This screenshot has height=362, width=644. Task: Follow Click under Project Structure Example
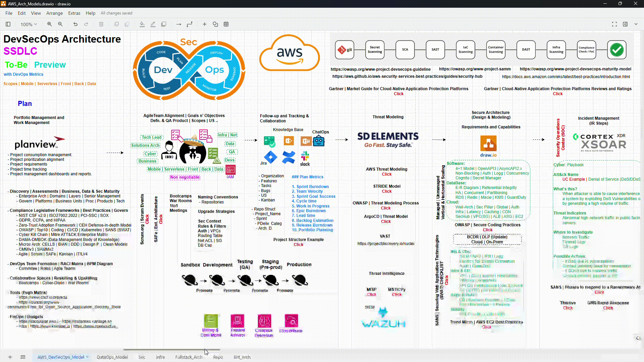click(298, 245)
